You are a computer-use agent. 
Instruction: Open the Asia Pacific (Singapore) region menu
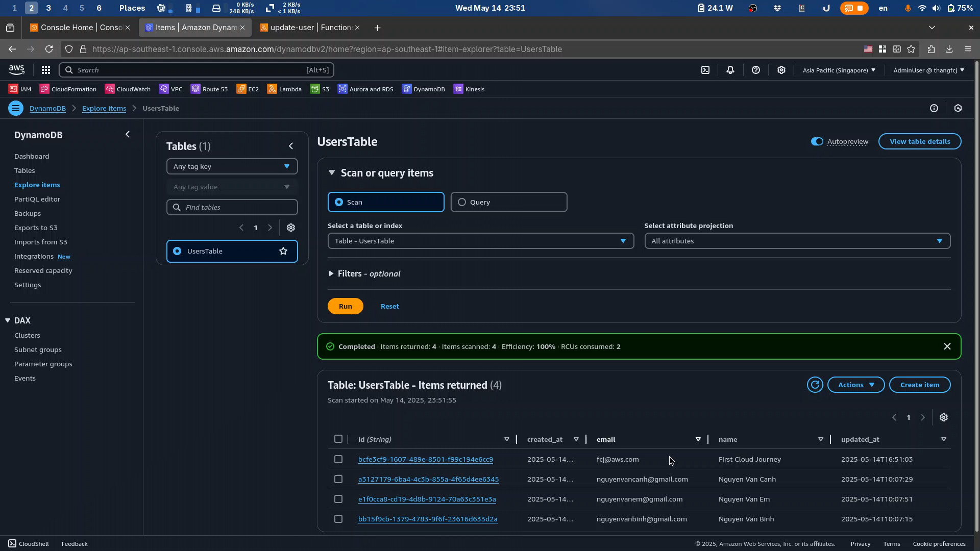point(839,70)
